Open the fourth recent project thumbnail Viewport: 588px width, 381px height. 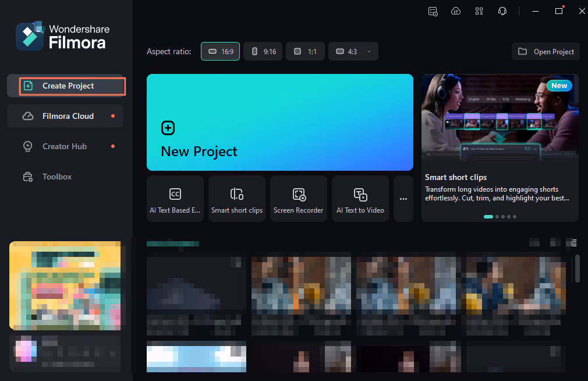coord(516,285)
